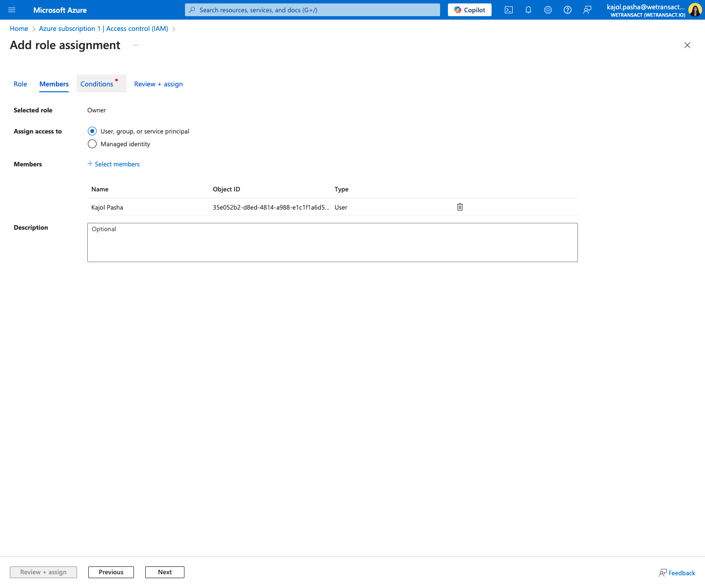Click the Object ID column header
This screenshot has height=588, width=705.
227,189
